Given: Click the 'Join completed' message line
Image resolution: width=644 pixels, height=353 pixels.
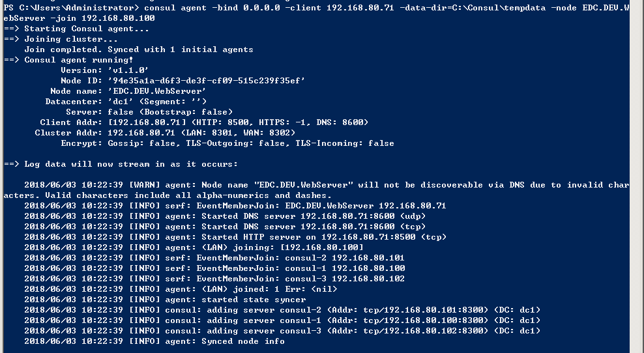Looking at the screenshot, I should click(139, 49).
